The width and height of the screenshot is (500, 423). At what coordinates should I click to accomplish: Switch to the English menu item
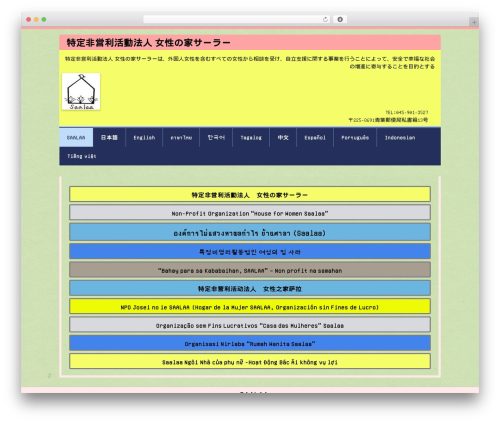pyautogui.click(x=144, y=137)
